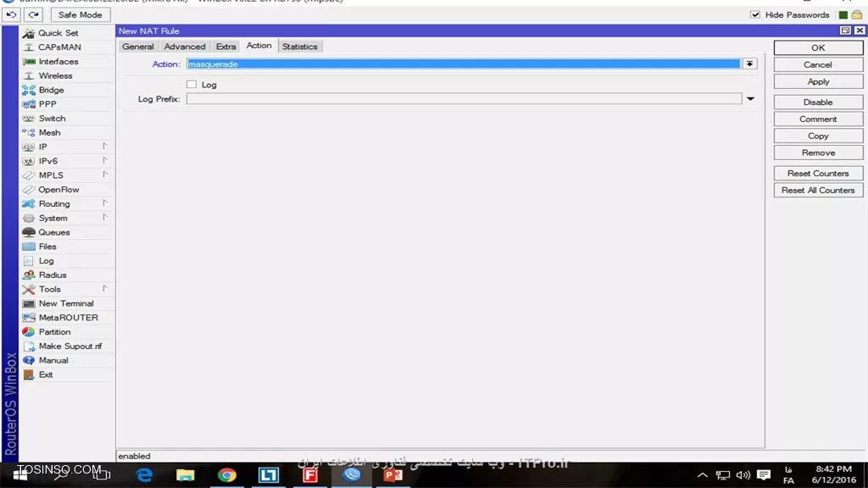Open the Switch menu icon
868x488 pixels.
pyautogui.click(x=29, y=119)
